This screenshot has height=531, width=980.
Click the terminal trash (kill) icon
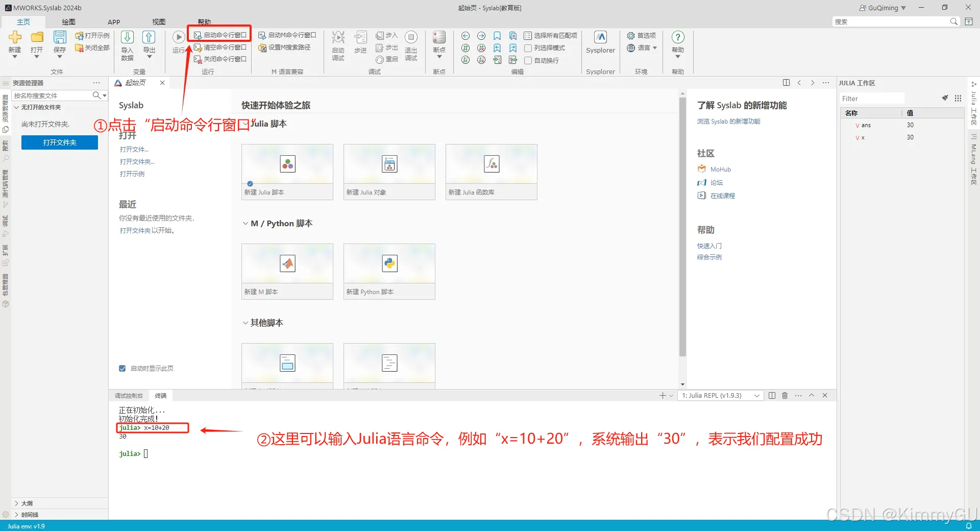(x=785, y=396)
